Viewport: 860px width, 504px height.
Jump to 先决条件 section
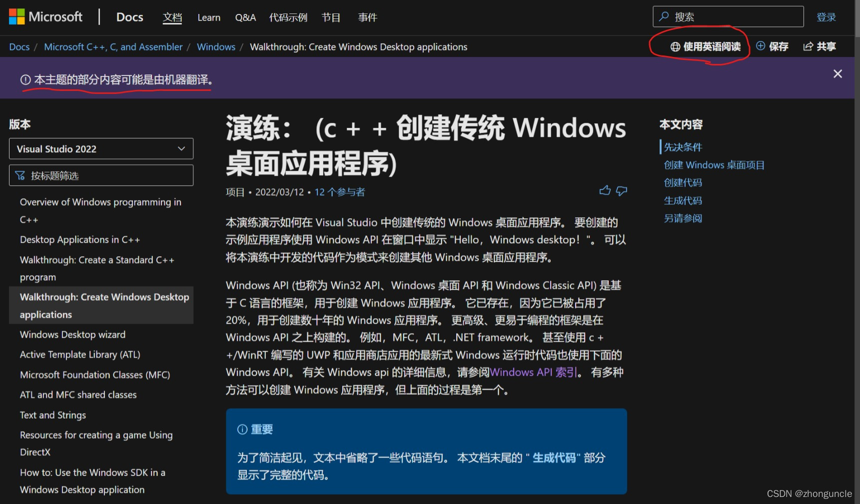click(x=683, y=147)
